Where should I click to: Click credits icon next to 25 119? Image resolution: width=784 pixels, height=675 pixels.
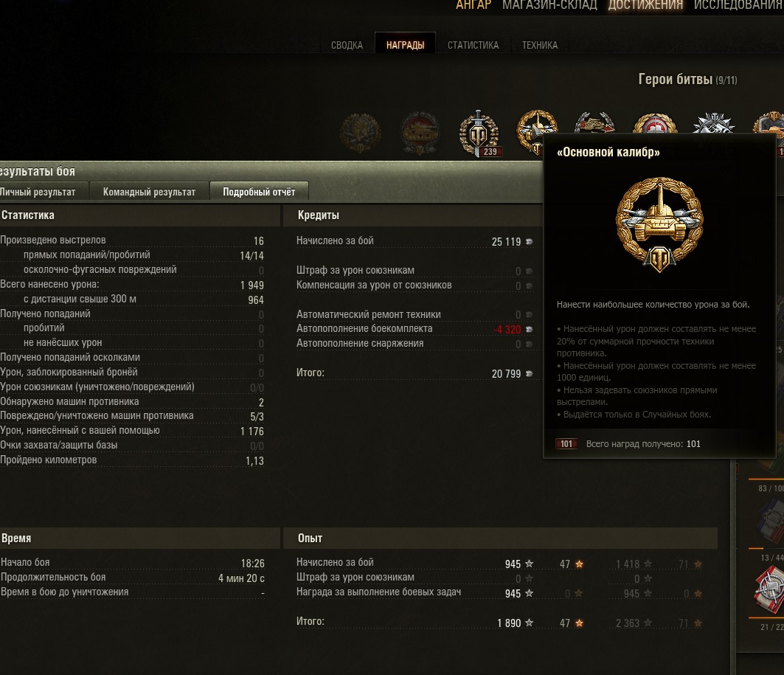(529, 241)
